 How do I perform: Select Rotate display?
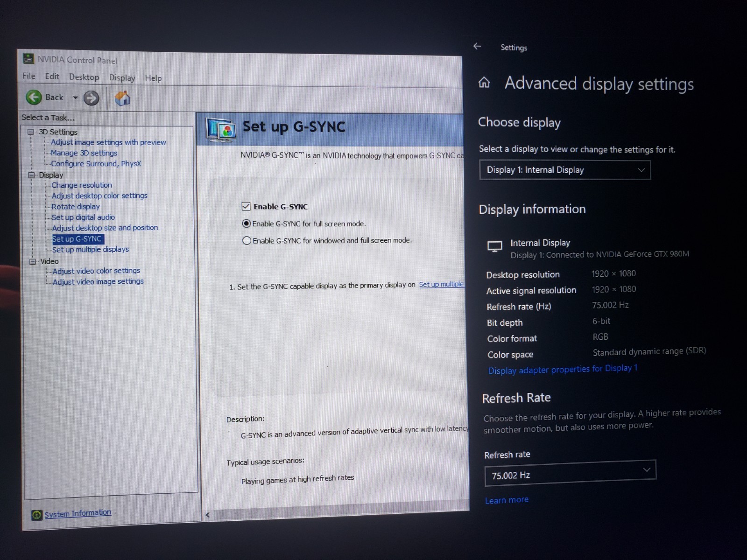[76, 207]
